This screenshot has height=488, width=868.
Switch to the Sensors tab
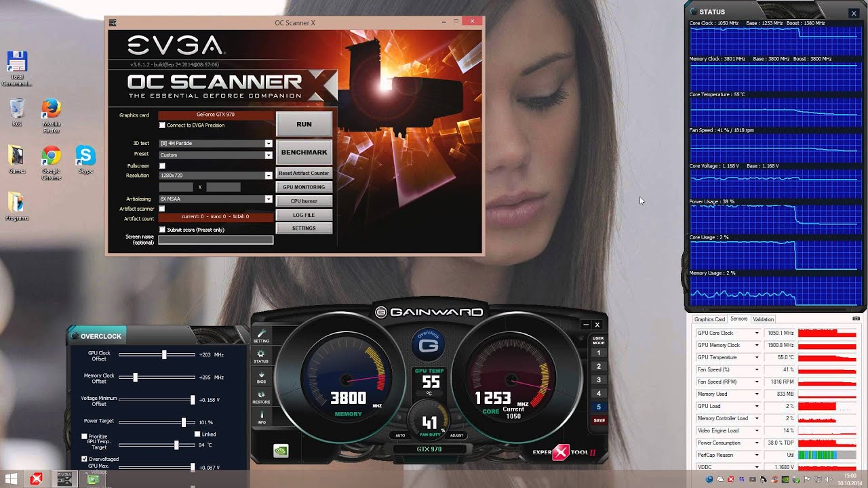coord(738,319)
